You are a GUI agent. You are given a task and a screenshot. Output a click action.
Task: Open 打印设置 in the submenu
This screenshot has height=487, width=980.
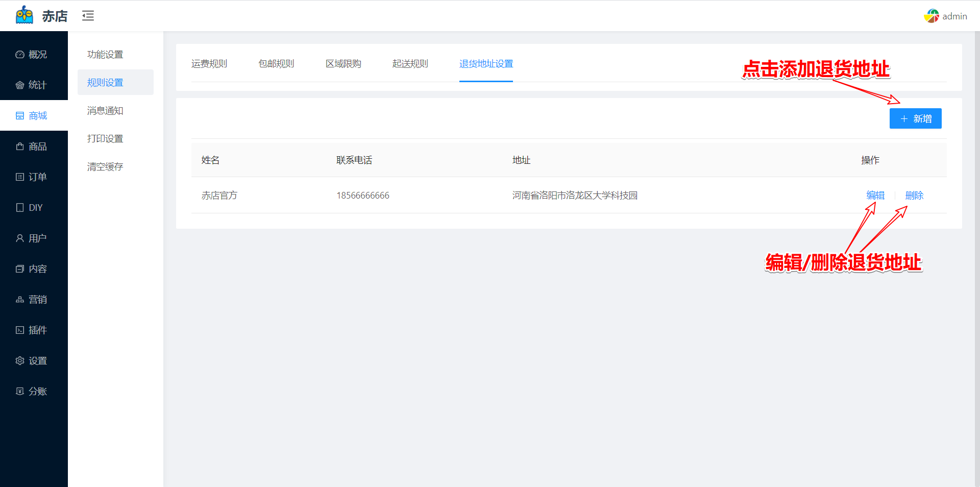coord(105,139)
